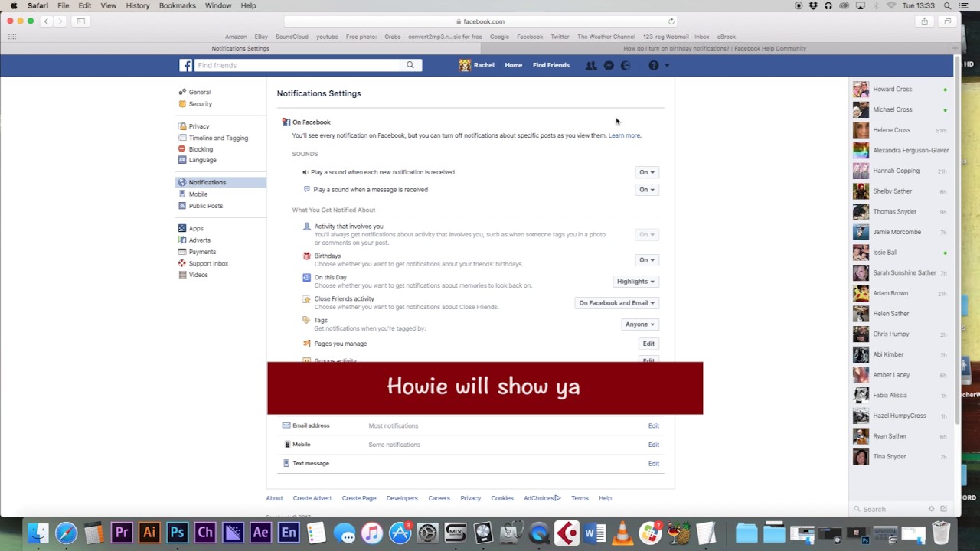
Task: Open the Messenger messages icon
Action: click(x=609, y=66)
